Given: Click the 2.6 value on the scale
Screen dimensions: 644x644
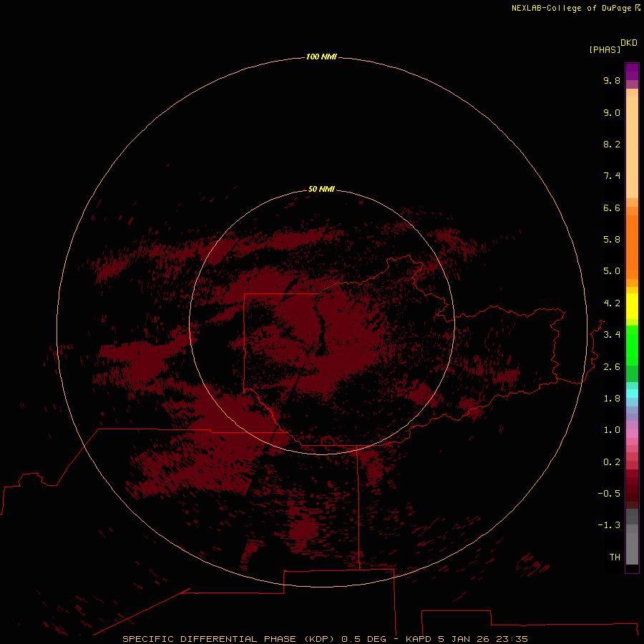Looking at the screenshot, I should [x=612, y=367].
